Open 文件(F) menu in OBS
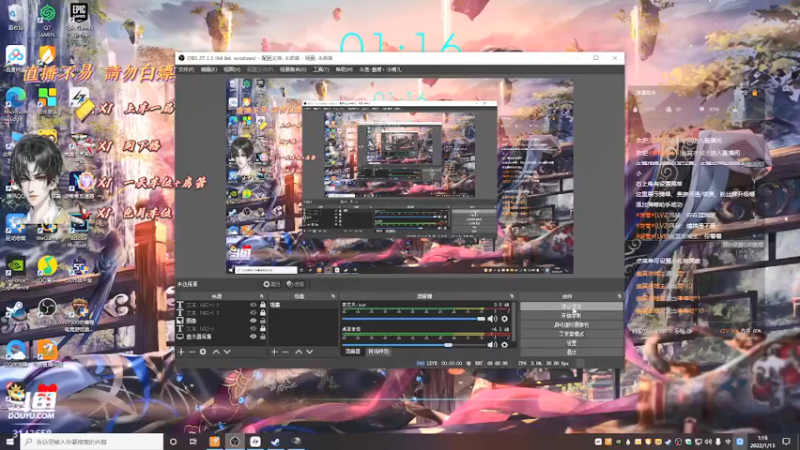 coord(186,69)
